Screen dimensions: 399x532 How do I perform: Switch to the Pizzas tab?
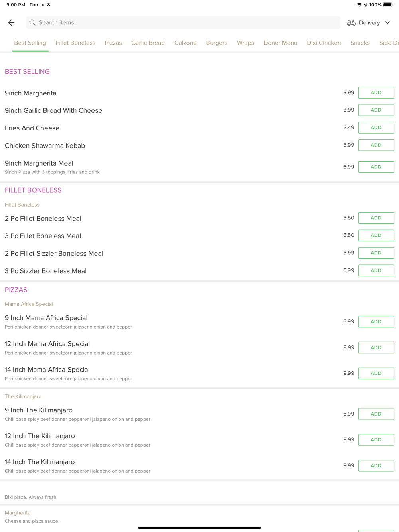click(113, 43)
